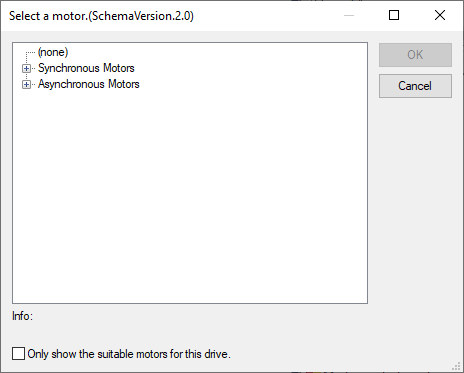Enable only show suitable motors checkbox
Viewport: 464px width, 373px height.
[18, 354]
